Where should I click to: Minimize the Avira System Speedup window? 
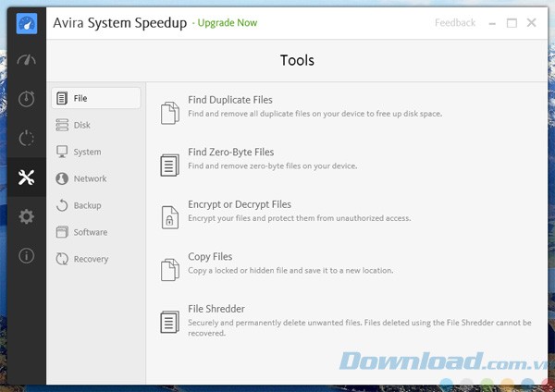[492, 24]
